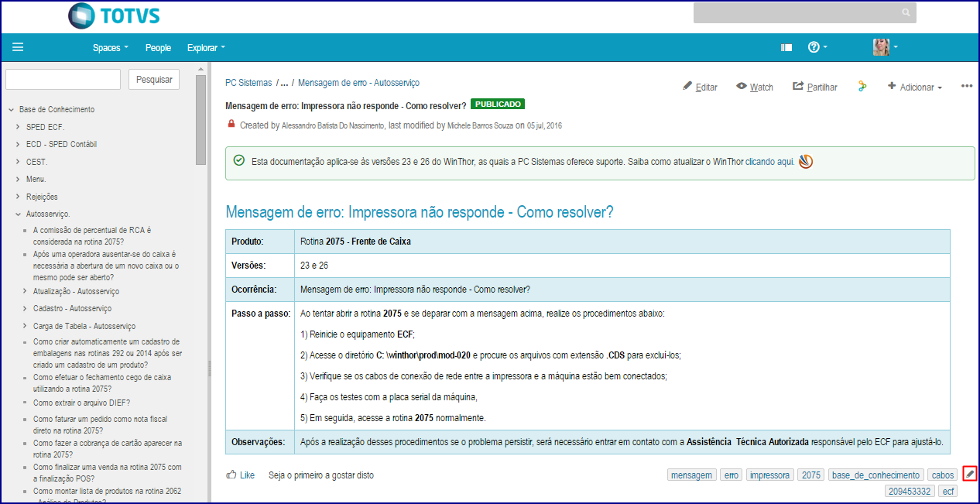The image size is (980, 504).
Task: Expand Carga de Tabela - Autosserviço node
Action: pos(26,326)
